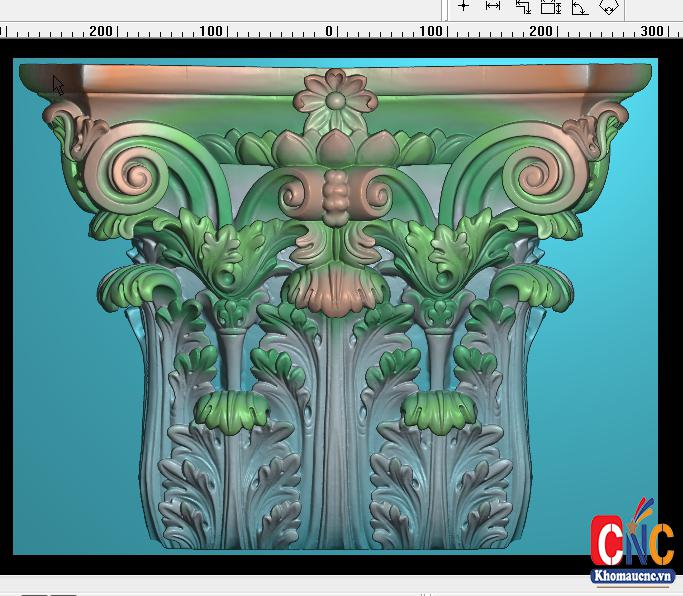Select the crosshair point tool icon
The width and height of the screenshot is (683, 596).
(463, 6)
